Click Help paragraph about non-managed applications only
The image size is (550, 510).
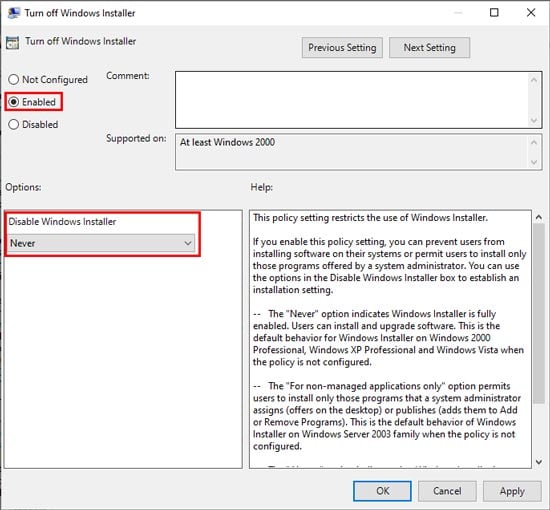pyautogui.click(x=387, y=416)
